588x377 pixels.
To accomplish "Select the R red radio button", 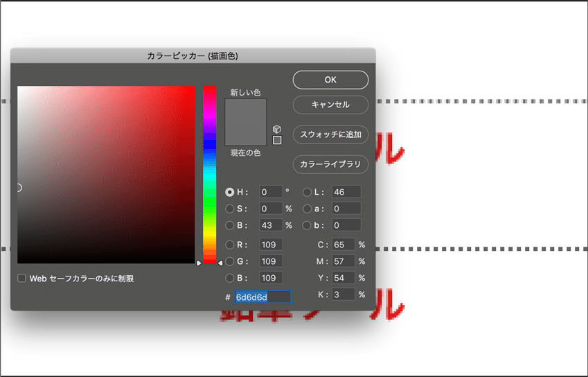I will 229,245.
